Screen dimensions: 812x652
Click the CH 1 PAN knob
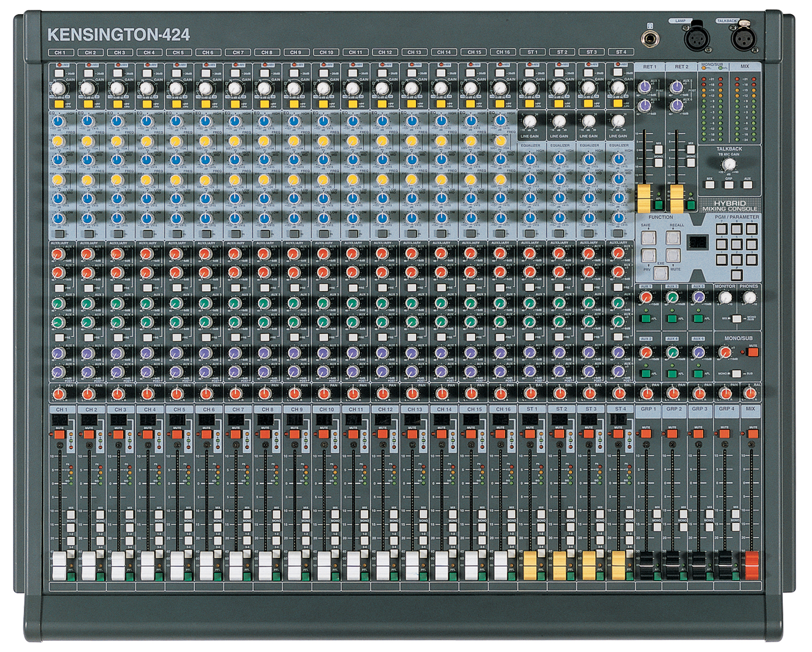(59, 393)
